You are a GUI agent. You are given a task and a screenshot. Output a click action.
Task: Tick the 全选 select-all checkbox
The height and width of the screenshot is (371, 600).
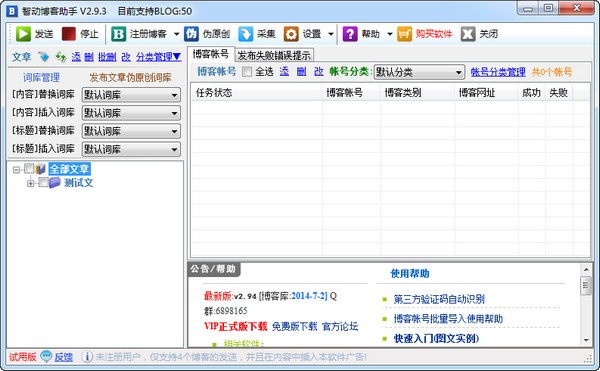point(247,72)
